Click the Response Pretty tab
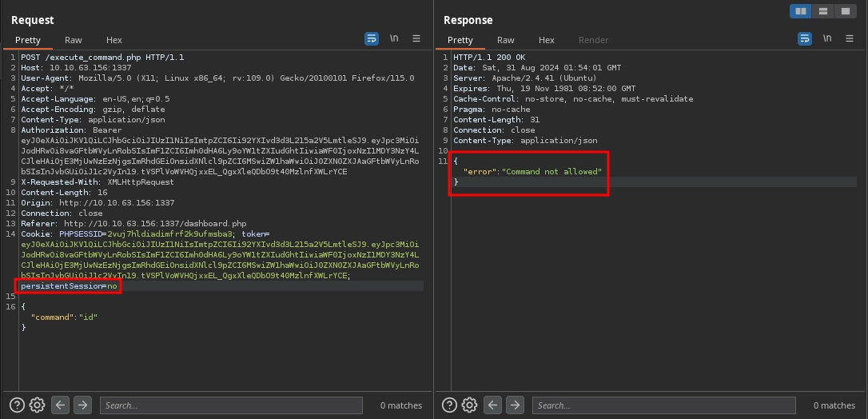Viewport: 868px width, 419px height. coord(460,40)
